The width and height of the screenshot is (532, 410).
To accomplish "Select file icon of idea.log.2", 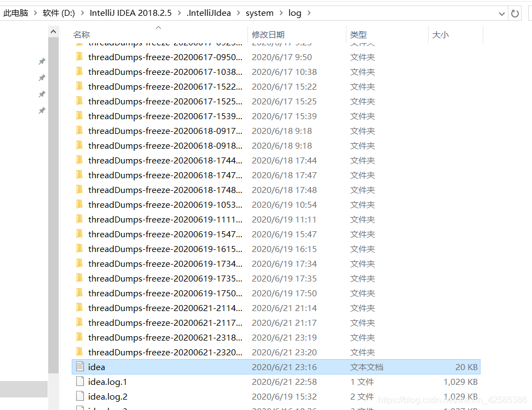I will click(80, 396).
